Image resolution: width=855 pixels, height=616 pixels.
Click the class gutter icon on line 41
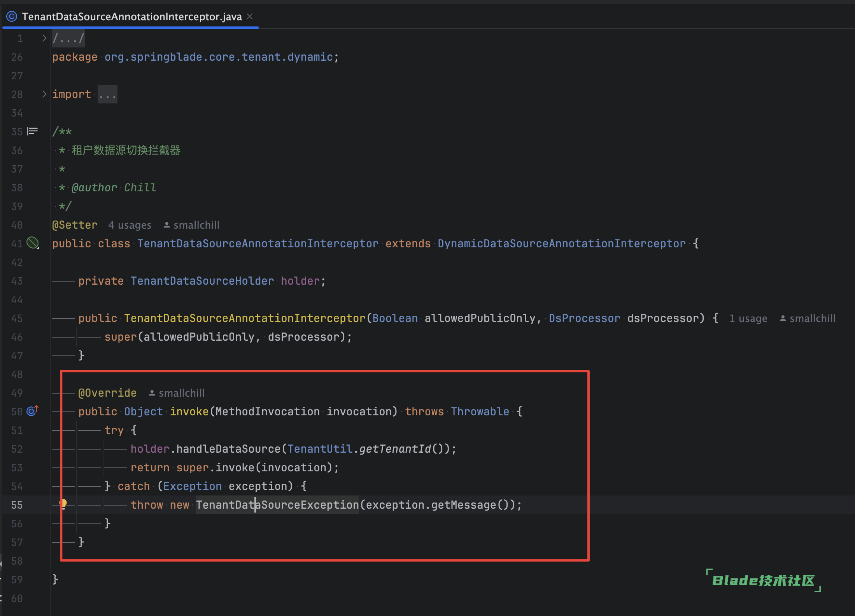33,243
